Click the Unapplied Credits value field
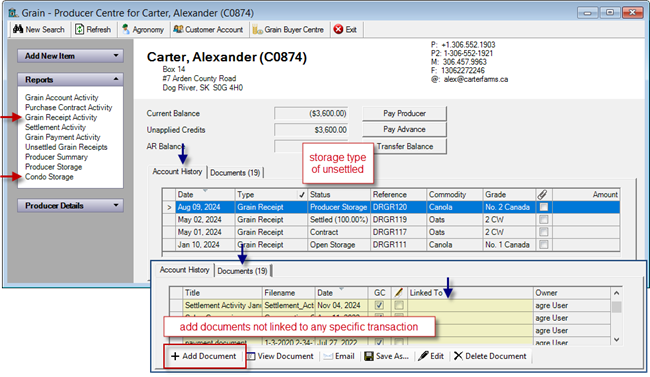650x377 pixels. pyautogui.click(x=311, y=130)
